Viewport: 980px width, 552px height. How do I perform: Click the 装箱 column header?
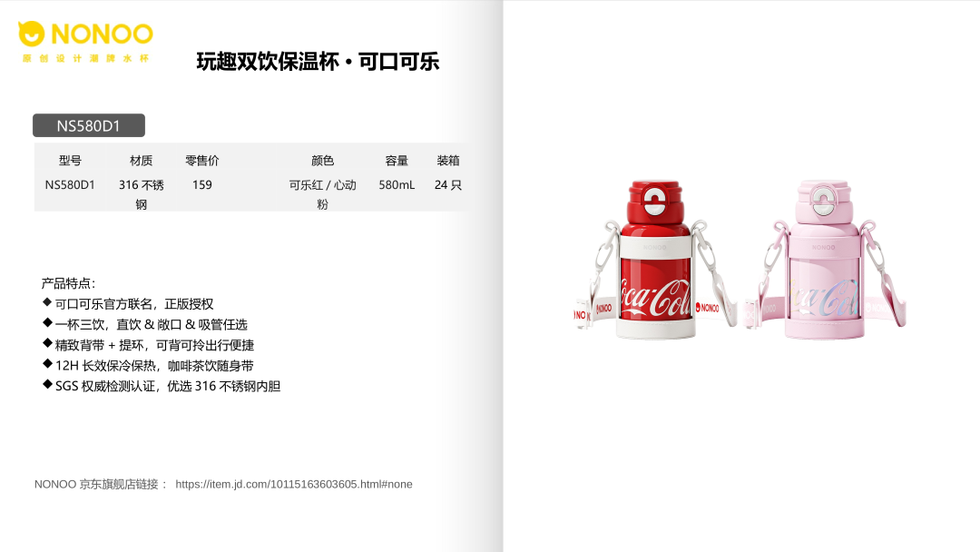[448, 161]
